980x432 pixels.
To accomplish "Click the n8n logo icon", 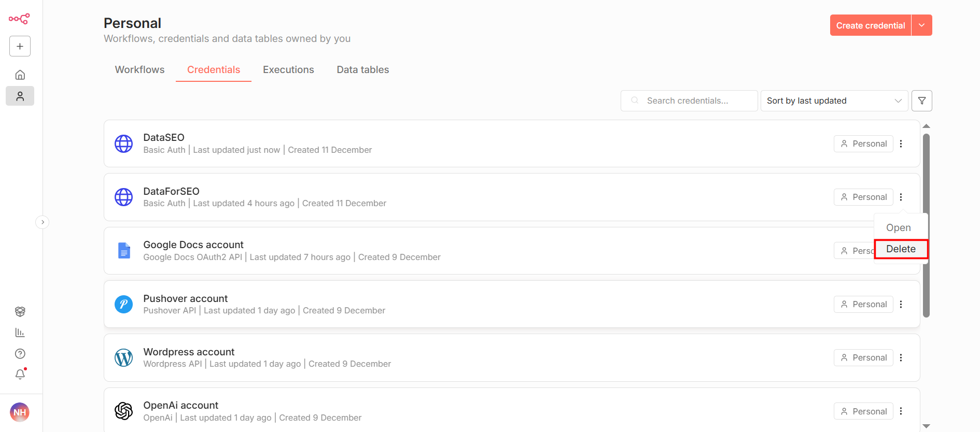I will click(x=19, y=19).
